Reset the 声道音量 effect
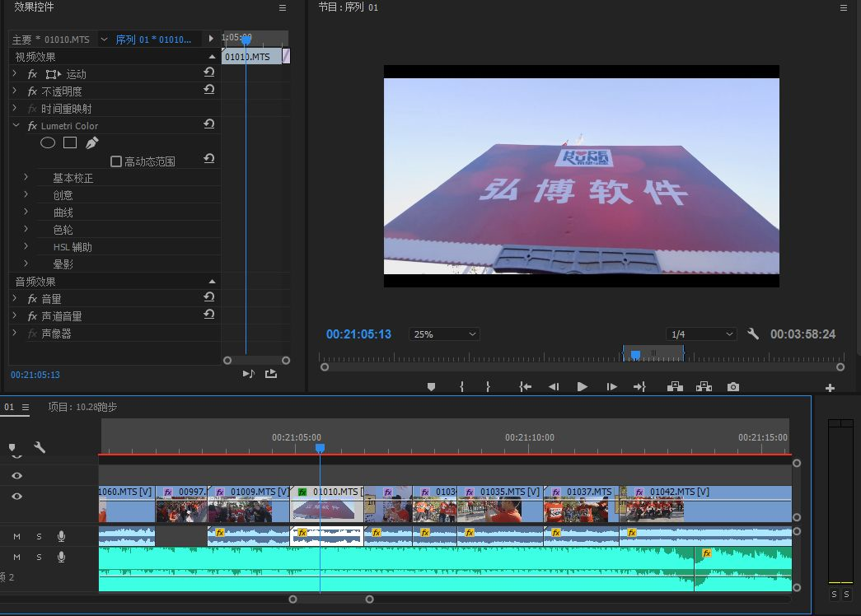Screen dimensions: 861x616 click(208, 315)
